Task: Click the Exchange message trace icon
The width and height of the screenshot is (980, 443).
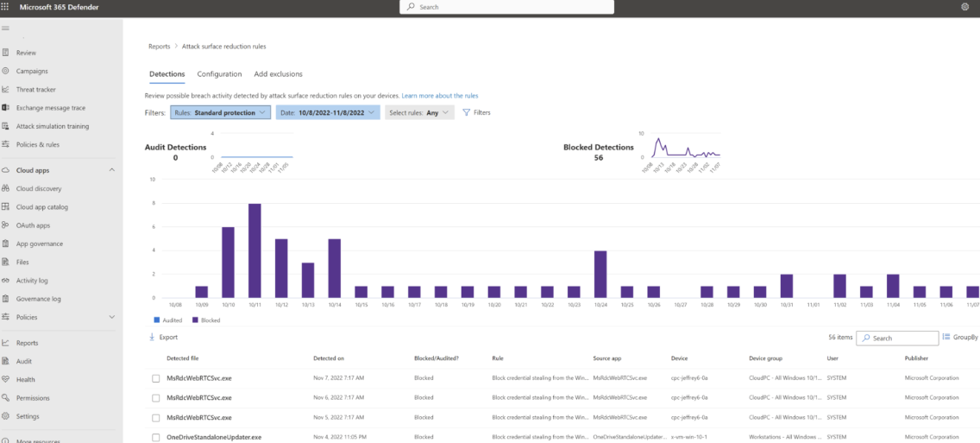Action: tap(5, 108)
